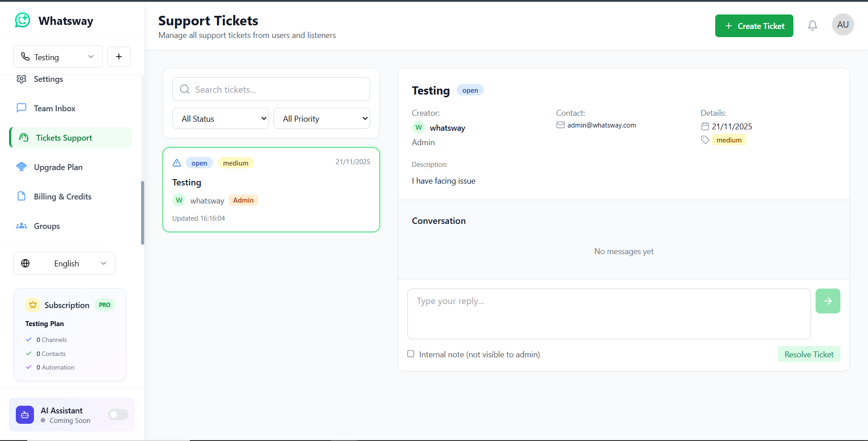868x441 pixels.
Task: Expand the English language selector
Action: [64, 263]
